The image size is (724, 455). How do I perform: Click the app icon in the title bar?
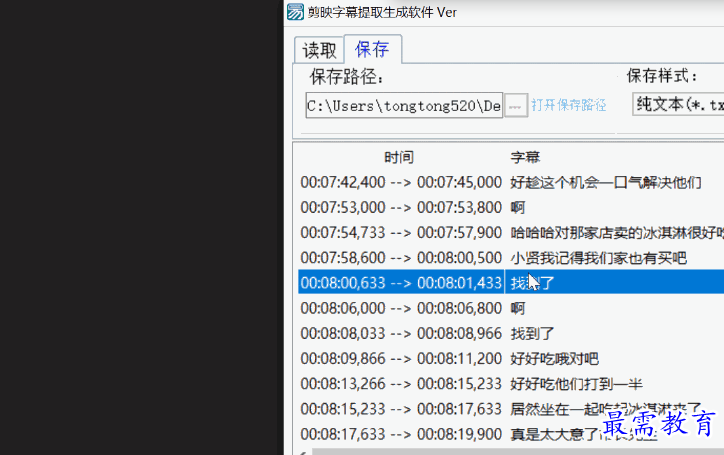click(296, 13)
